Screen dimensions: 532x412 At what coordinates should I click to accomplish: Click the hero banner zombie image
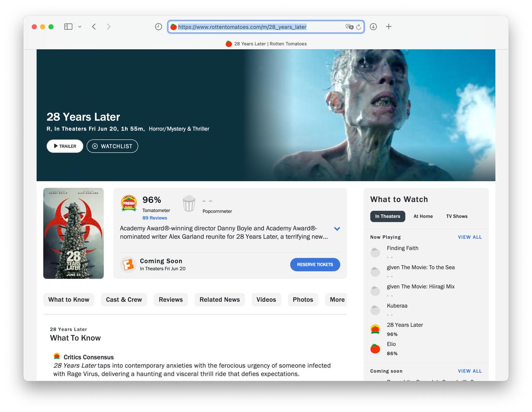[370, 115]
